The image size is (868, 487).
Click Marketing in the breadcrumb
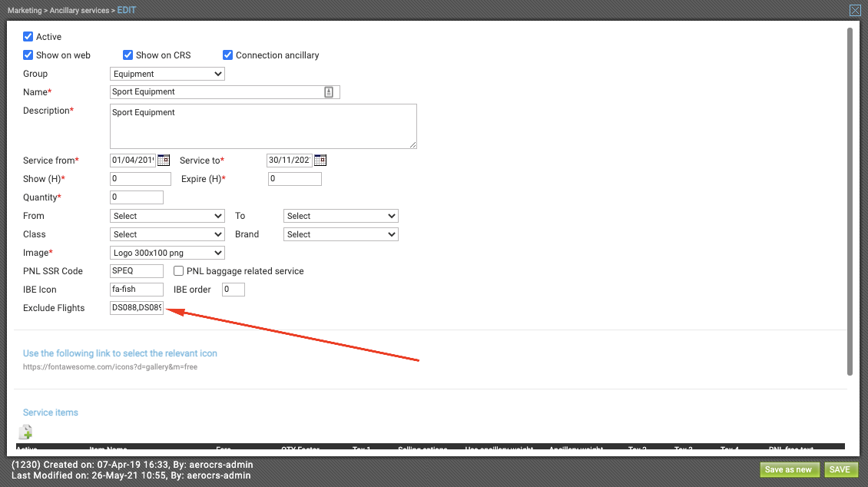25,10
